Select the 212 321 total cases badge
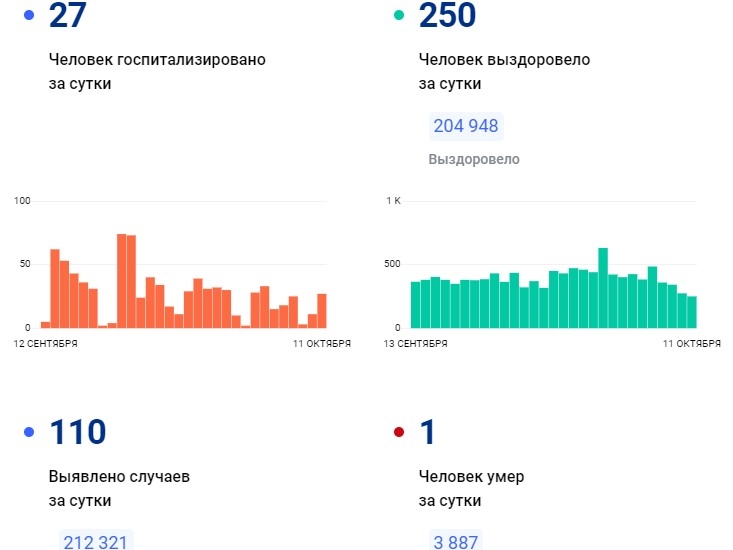 click(96, 541)
